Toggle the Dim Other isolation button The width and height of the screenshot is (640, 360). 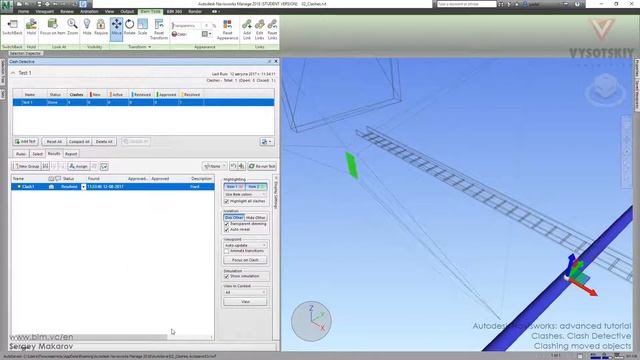234,218
